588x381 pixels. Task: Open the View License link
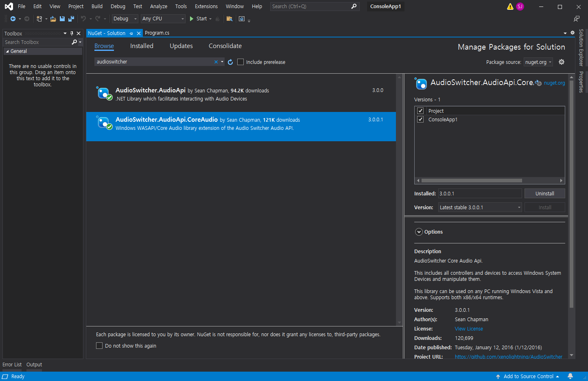469,329
